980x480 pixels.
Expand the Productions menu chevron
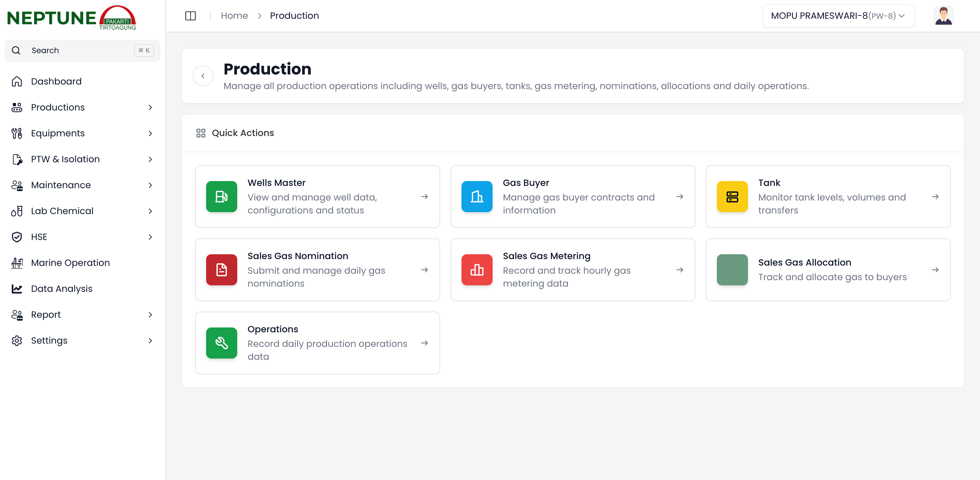click(150, 107)
